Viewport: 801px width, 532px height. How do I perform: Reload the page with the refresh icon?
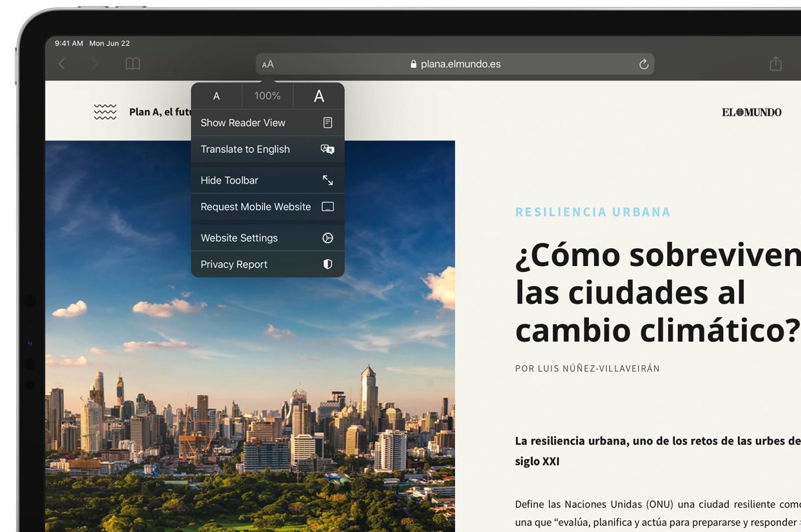click(643, 64)
